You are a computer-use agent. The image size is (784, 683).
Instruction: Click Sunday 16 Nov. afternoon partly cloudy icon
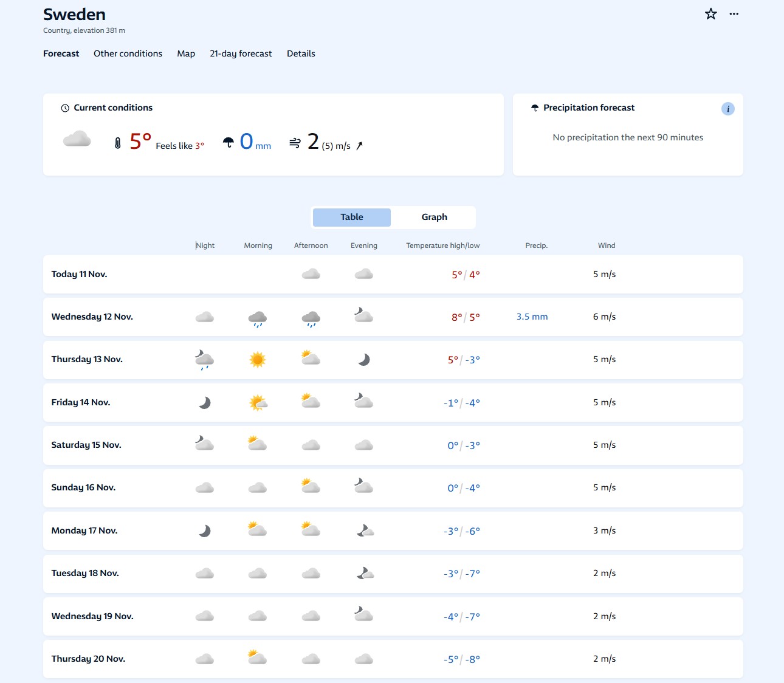[x=311, y=486]
